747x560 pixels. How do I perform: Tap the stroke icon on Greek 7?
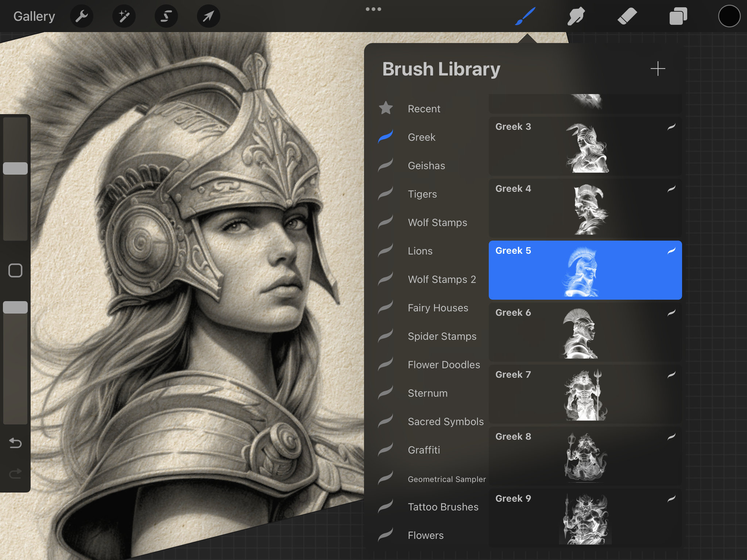click(x=671, y=374)
